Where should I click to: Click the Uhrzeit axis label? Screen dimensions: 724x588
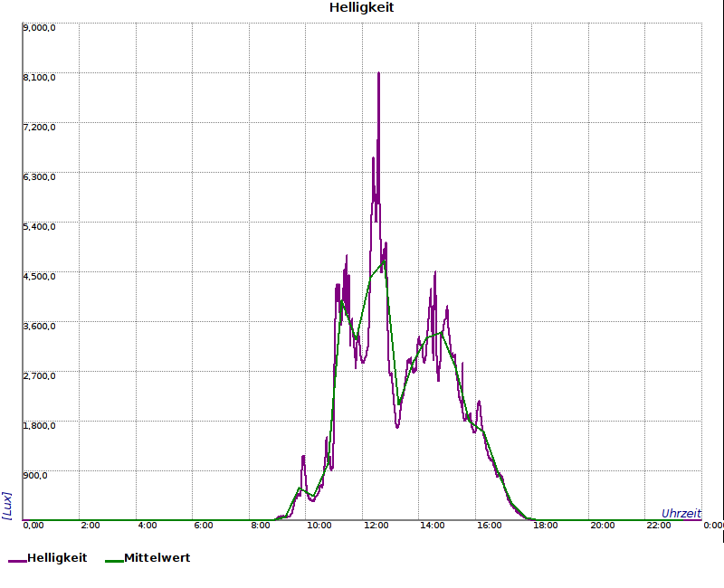681,514
